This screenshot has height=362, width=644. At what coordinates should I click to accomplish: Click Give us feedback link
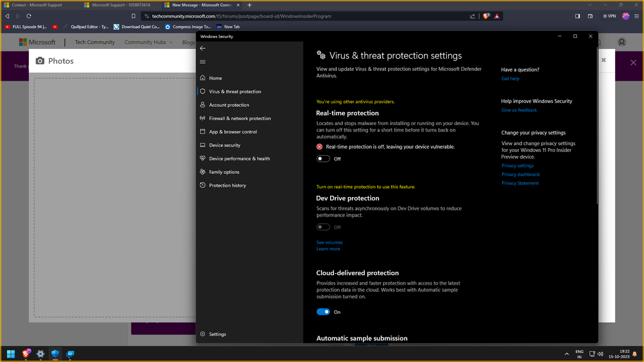coord(519,110)
